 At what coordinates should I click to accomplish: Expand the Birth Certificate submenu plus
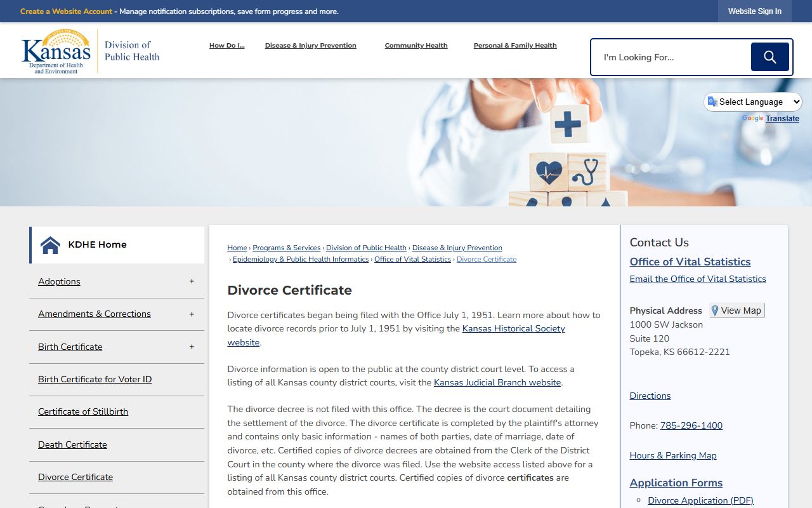pos(192,347)
